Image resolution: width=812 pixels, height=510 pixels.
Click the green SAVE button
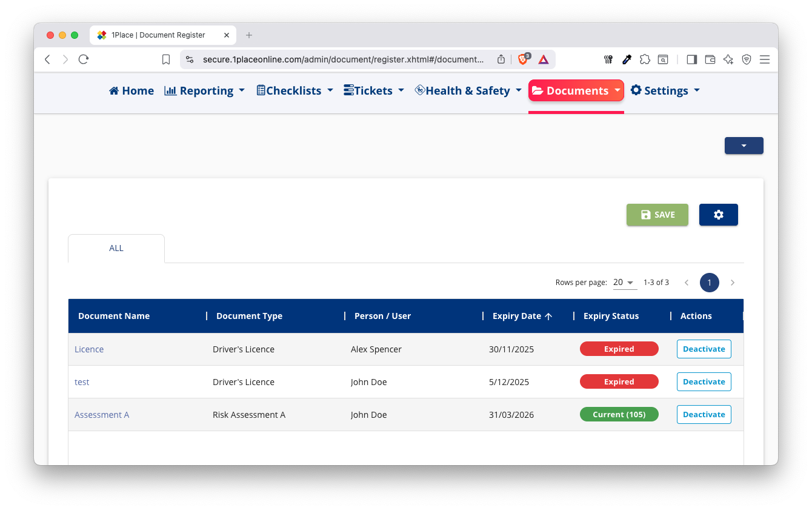click(x=657, y=215)
